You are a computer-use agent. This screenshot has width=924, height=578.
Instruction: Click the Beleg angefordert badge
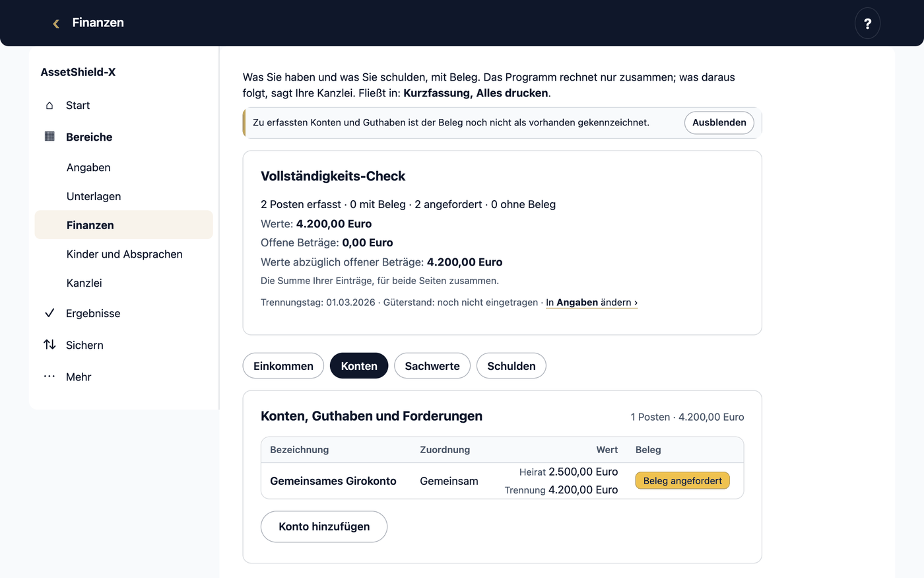coord(682,481)
